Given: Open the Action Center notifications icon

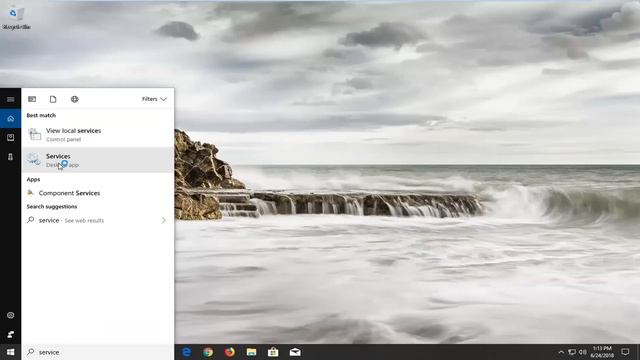Looking at the screenshot, I should (625, 352).
